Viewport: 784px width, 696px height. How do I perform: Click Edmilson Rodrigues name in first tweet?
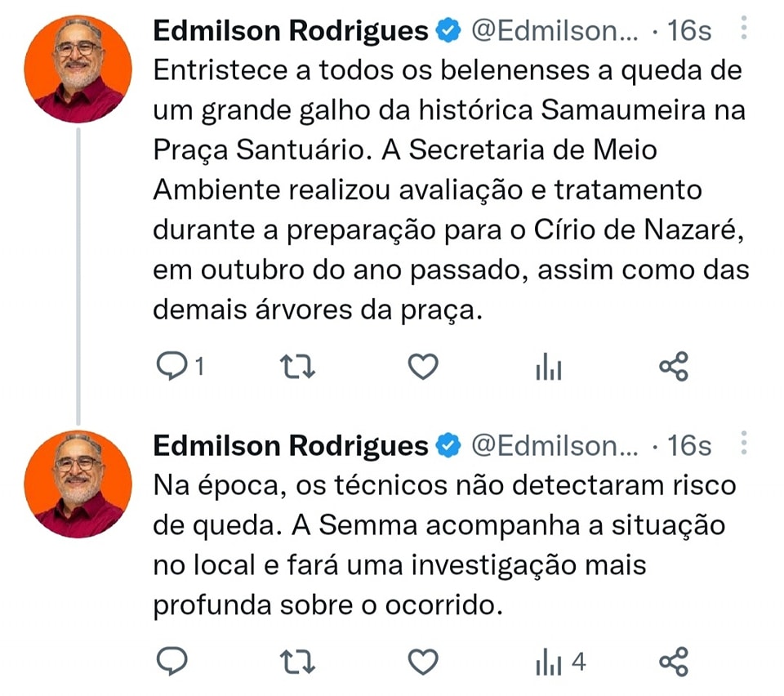point(291,31)
